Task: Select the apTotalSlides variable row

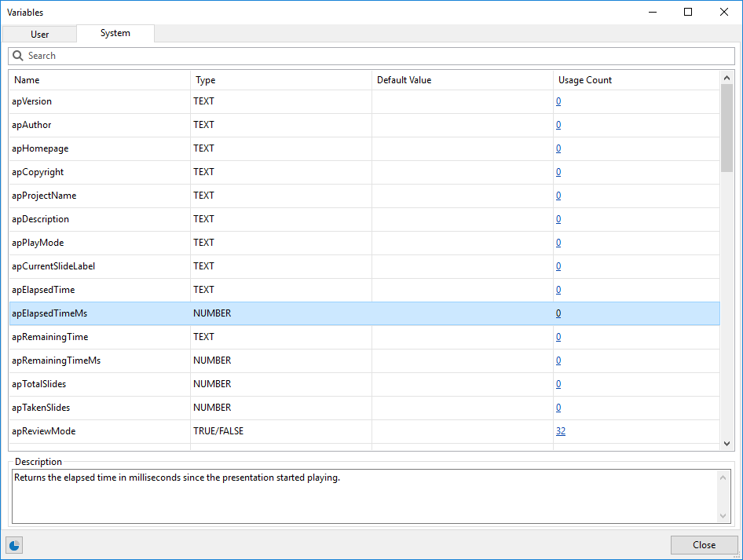Action: (364, 384)
